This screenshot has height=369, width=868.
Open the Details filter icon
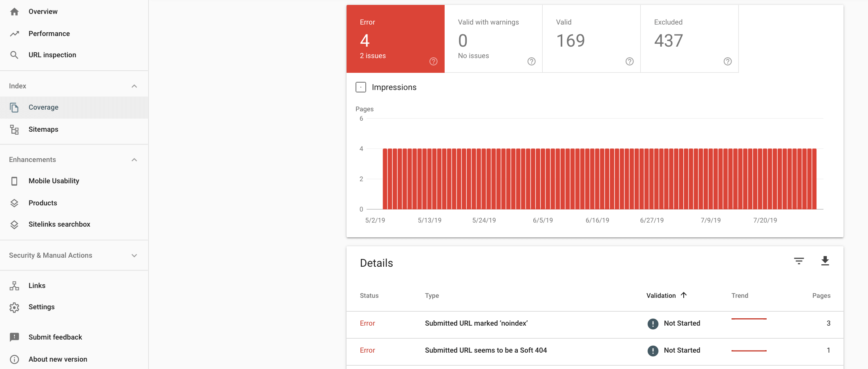click(799, 261)
